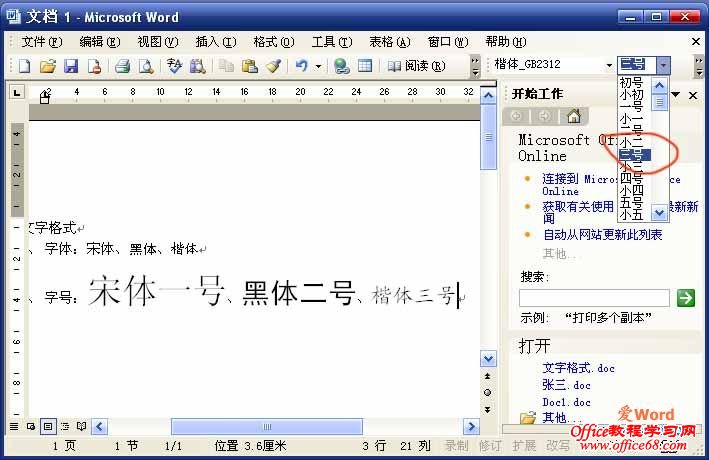This screenshot has height=460, width=709.
Task: Choose 小初 in the font size list
Action: click(x=634, y=95)
